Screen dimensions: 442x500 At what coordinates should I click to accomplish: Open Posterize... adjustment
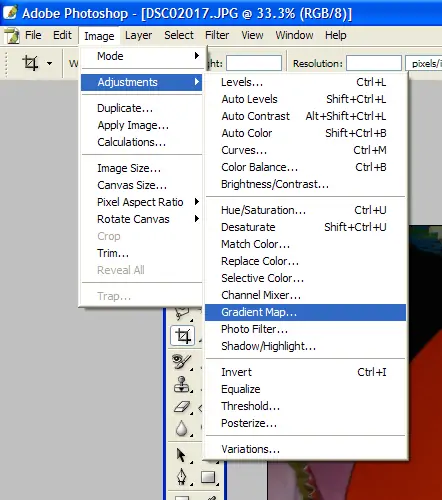tap(305, 423)
